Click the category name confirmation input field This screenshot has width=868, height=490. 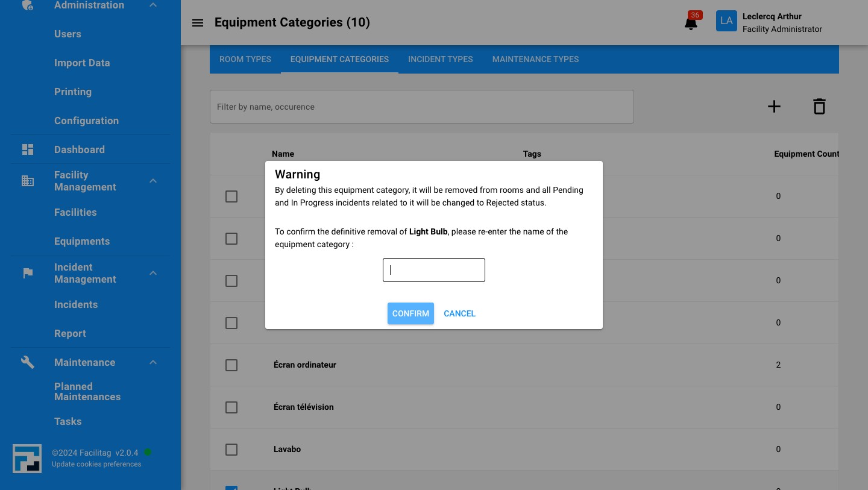pyautogui.click(x=433, y=270)
